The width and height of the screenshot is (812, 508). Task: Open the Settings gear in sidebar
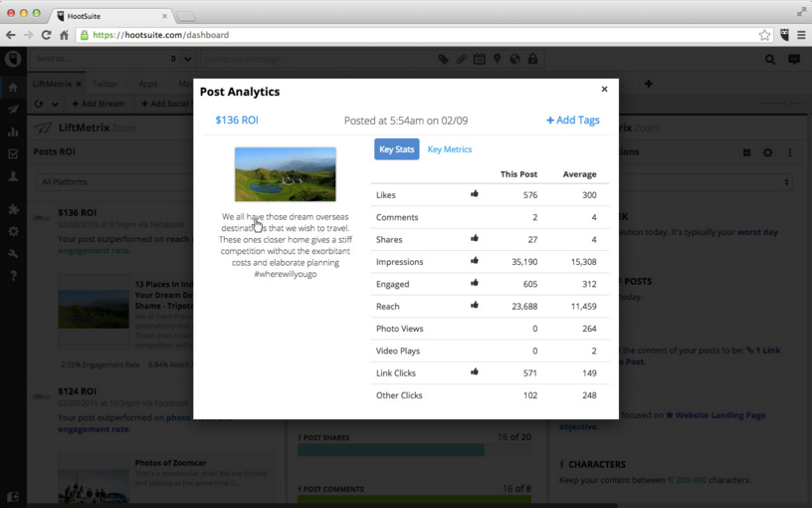click(13, 231)
